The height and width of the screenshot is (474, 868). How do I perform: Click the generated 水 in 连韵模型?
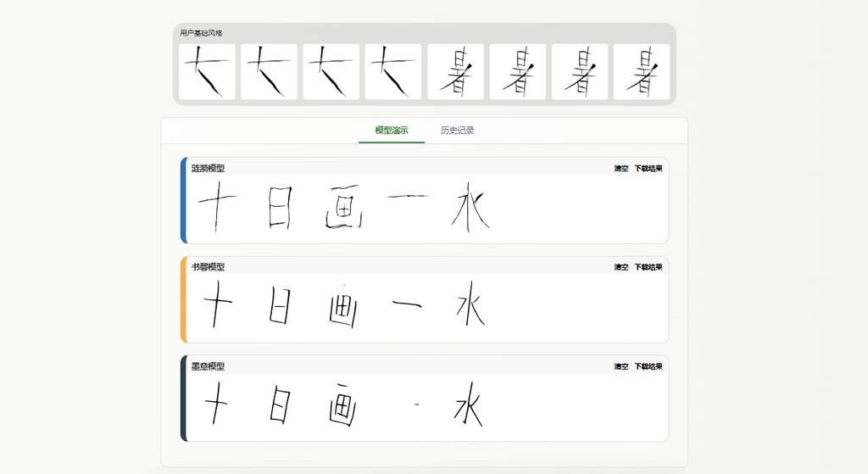tap(470, 207)
